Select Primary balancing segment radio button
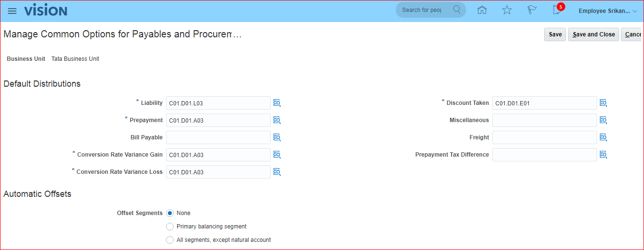The image size is (644, 250). 170,227
